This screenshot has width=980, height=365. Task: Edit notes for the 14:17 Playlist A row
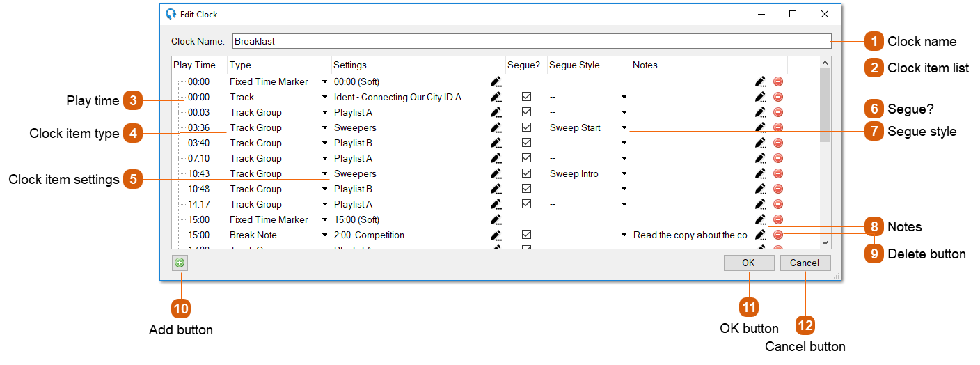tap(760, 204)
